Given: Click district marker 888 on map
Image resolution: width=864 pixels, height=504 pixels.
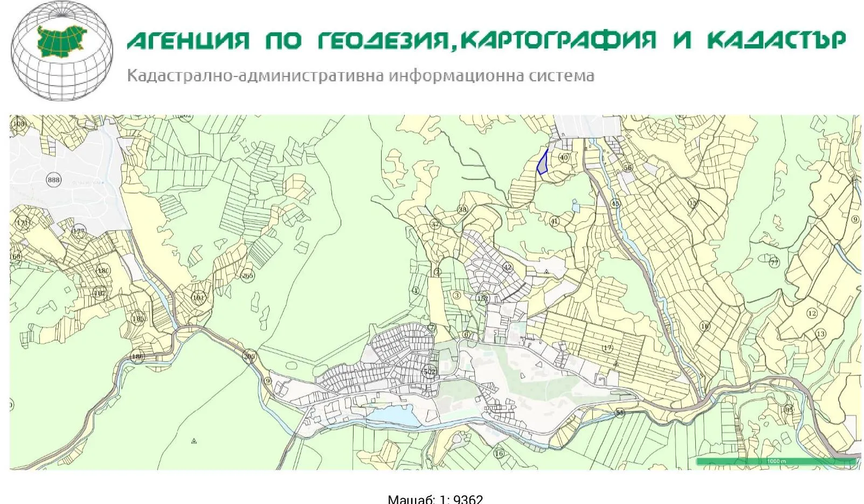Looking at the screenshot, I should 53,180.
